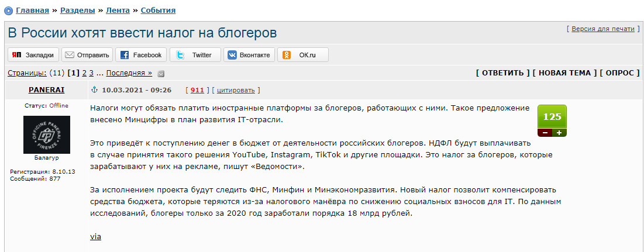Image resolution: width=644 pixels, height=252 pixels.
Task: Click the green 125 rating box
Action: pos(552,116)
